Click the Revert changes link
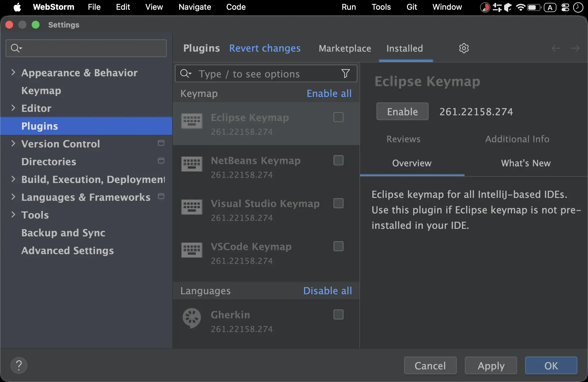 (x=265, y=48)
